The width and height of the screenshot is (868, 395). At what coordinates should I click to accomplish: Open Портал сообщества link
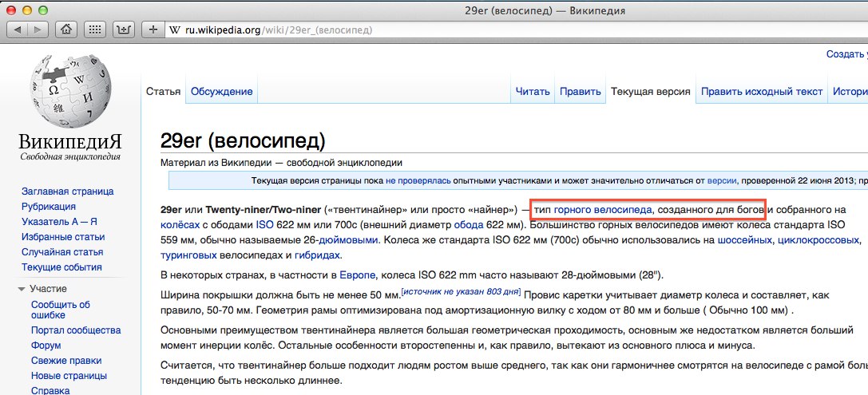point(76,330)
